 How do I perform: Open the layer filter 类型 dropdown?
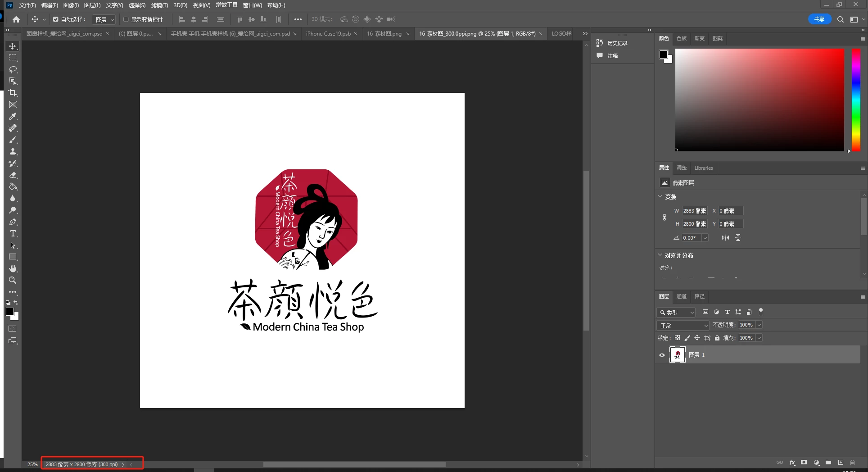[x=676, y=312]
